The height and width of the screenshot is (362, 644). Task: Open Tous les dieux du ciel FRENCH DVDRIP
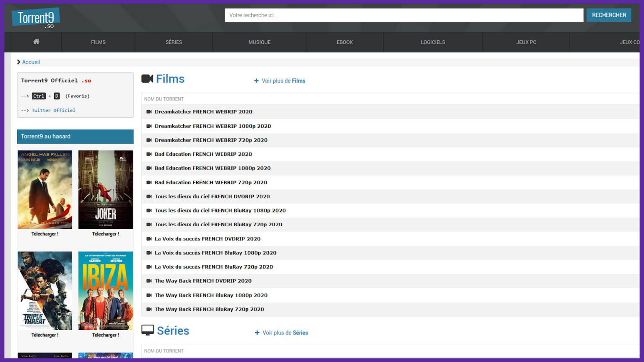212,197
